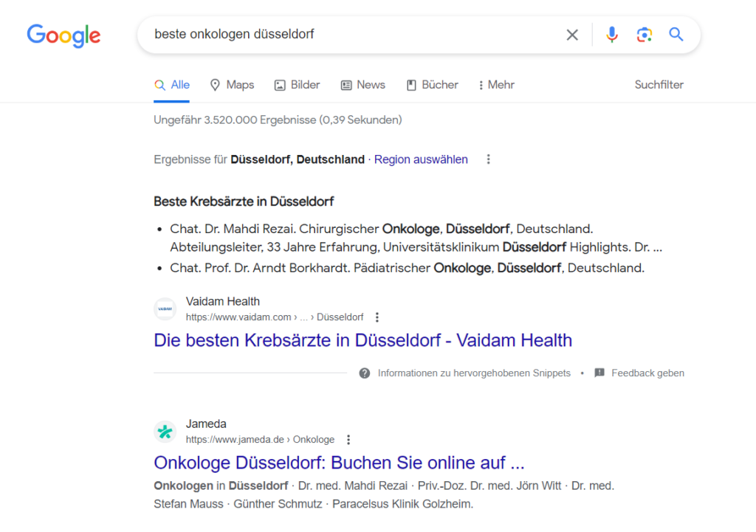
Task: Open Google Lens image search
Action: point(644,35)
